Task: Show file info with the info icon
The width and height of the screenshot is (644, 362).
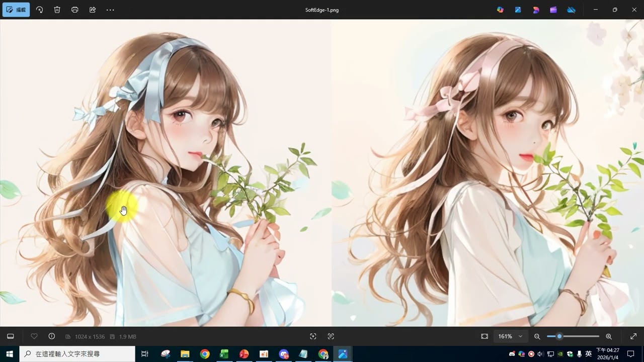Action: coord(51,336)
